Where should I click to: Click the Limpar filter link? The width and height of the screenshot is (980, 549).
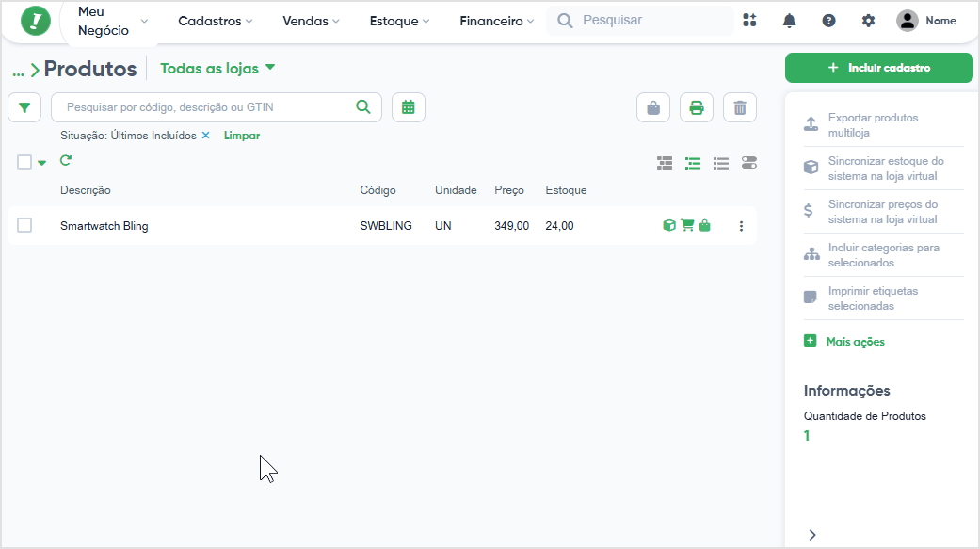click(x=242, y=136)
